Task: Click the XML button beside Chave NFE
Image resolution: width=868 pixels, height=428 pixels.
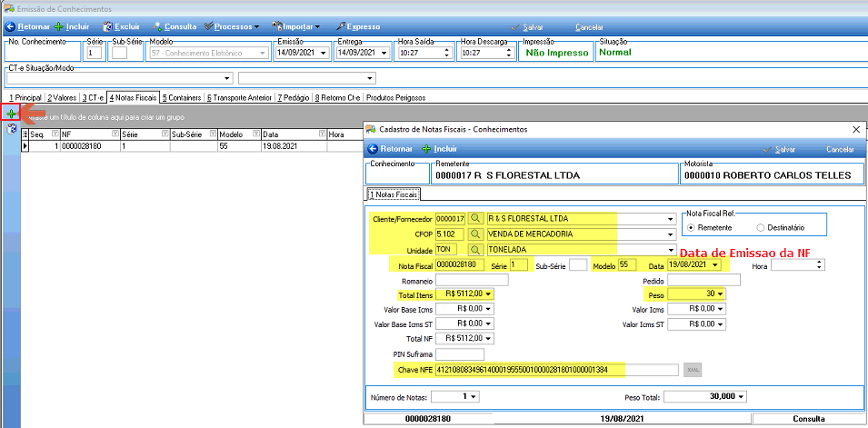Action: click(693, 369)
